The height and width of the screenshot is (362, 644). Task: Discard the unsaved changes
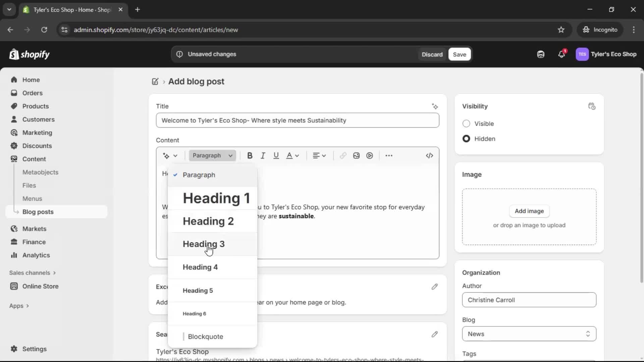coord(432,54)
